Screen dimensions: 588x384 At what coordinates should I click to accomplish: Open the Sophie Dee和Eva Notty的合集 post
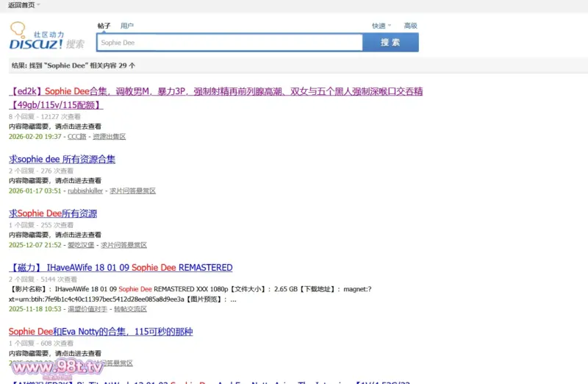pyautogui.click(x=101, y=332)
